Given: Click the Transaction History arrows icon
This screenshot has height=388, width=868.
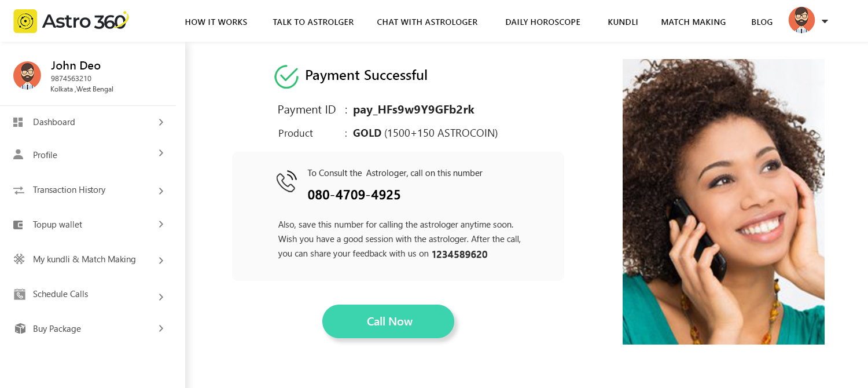Looking at the screenshot, I should (x=19, y=190).
